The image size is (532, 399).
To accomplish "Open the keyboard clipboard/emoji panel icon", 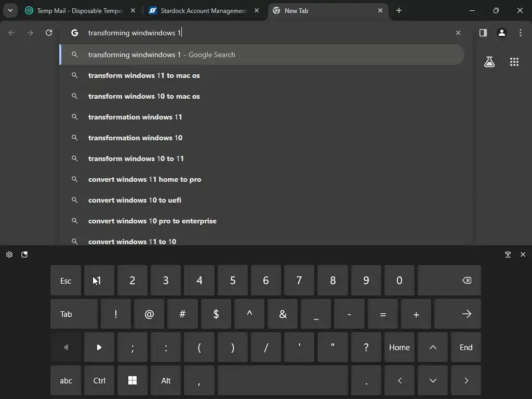I will [24, 255].
